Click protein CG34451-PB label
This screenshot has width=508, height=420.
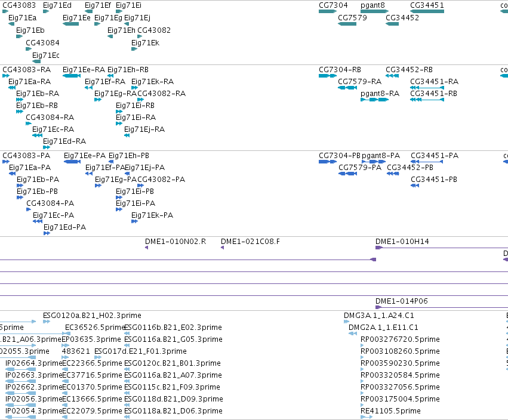pyautogui.click(x=434, y=180)
